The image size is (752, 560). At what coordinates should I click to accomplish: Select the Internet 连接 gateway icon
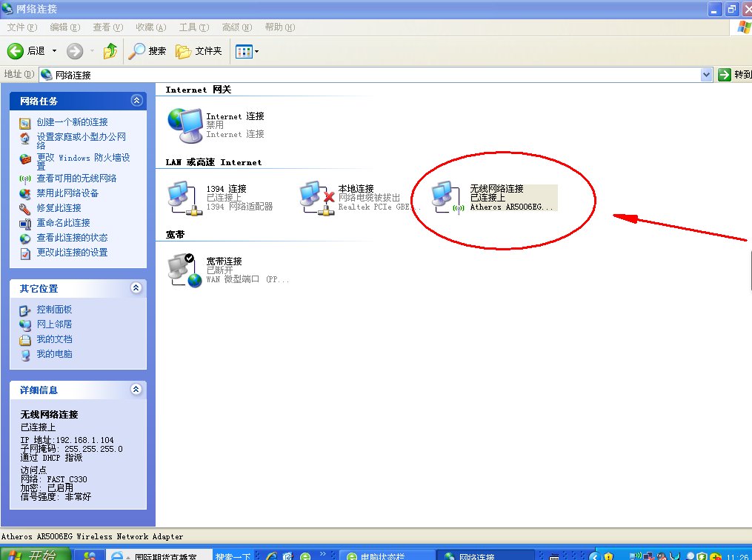[184, 124]
